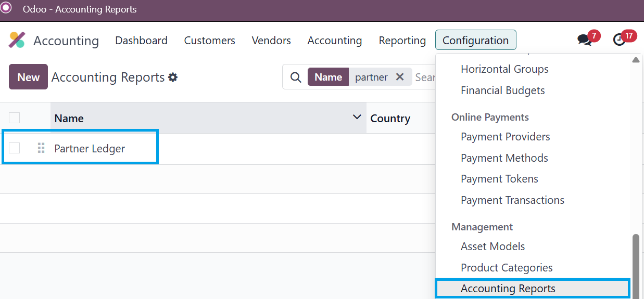Click the drag handle for Partner Ledger row

(41, 148)
